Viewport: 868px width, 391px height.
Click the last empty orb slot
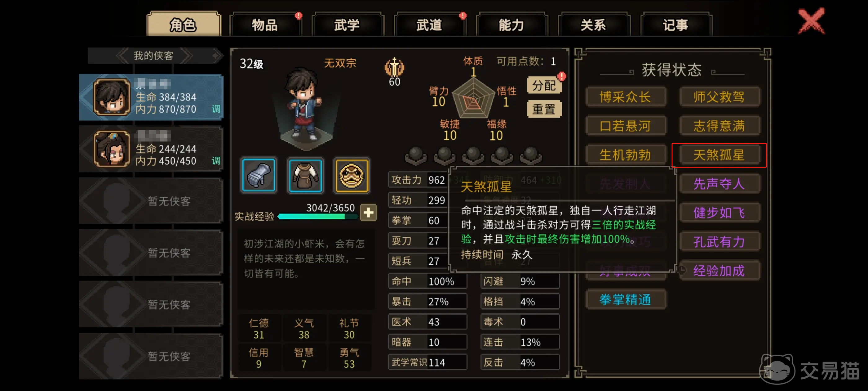531,155
